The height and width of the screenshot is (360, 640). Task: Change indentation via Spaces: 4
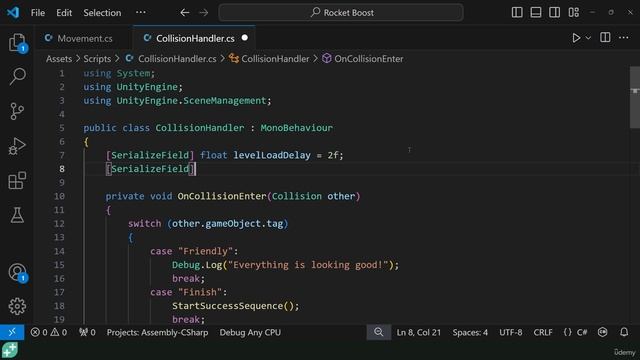point(470,332)
